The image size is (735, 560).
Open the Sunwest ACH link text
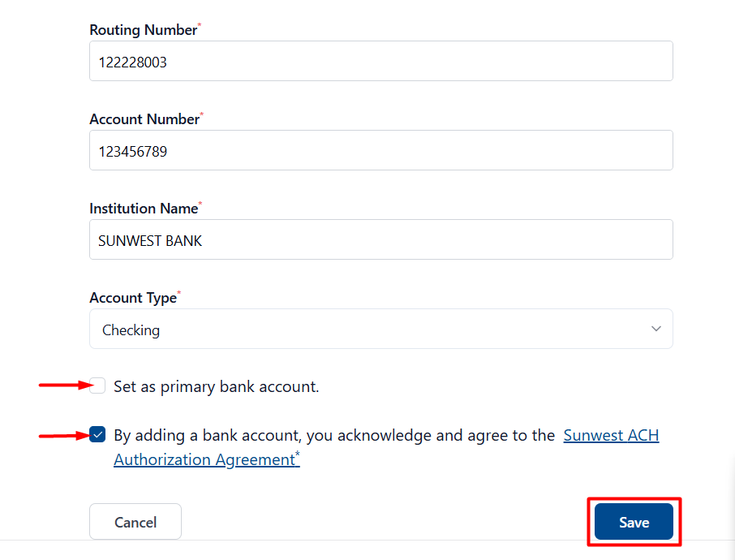coord(611,435)
